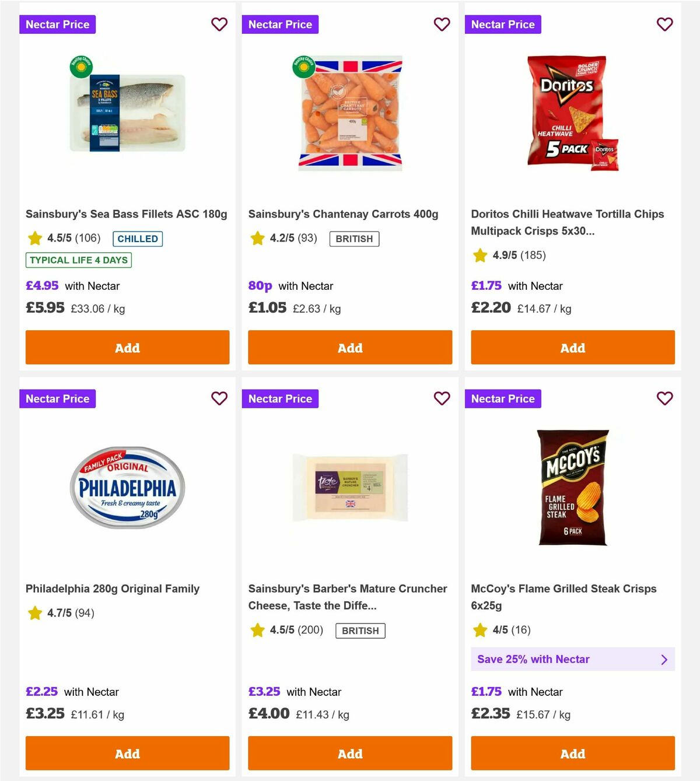Toggle favourite for Philadelphia 280g Original Family

pos(219,398)
